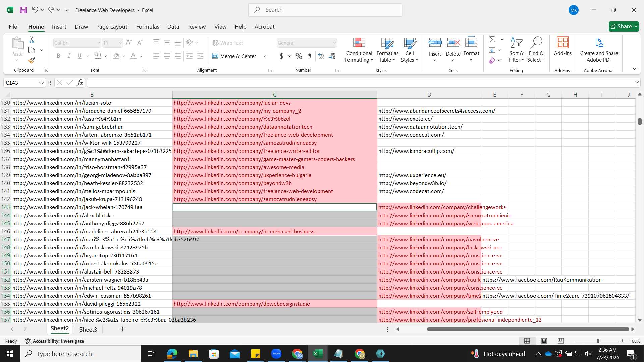
Task: Click the Fill down arrow icon
Action: [492, 50]
